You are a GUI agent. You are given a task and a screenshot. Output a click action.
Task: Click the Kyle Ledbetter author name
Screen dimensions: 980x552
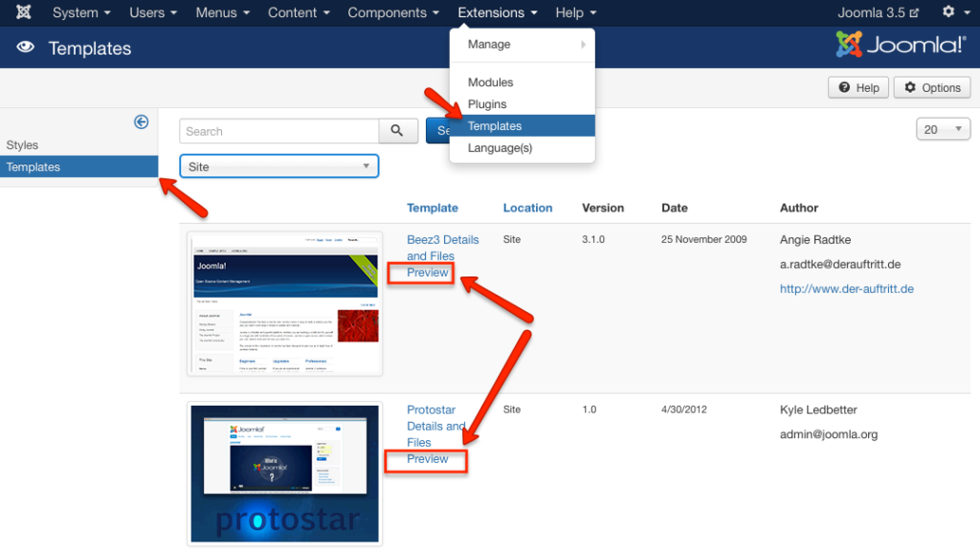point(818,410)
